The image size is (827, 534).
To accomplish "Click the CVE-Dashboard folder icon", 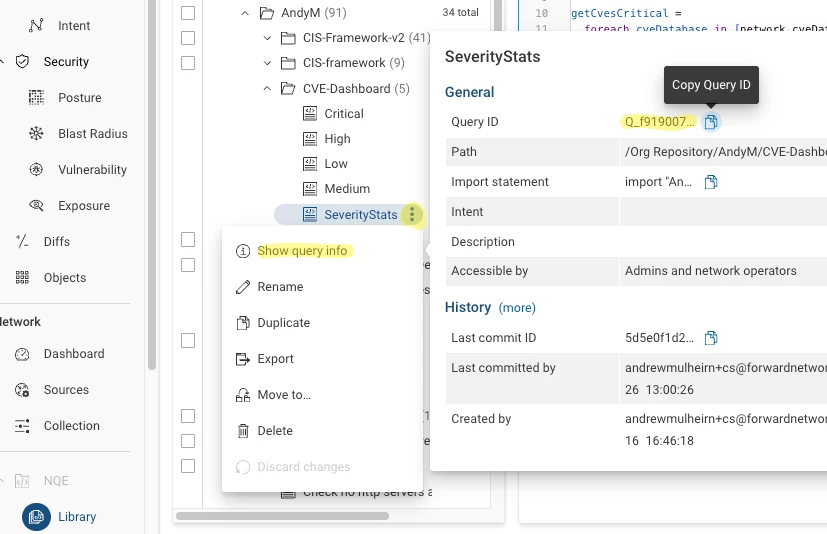I will (288, 88).
